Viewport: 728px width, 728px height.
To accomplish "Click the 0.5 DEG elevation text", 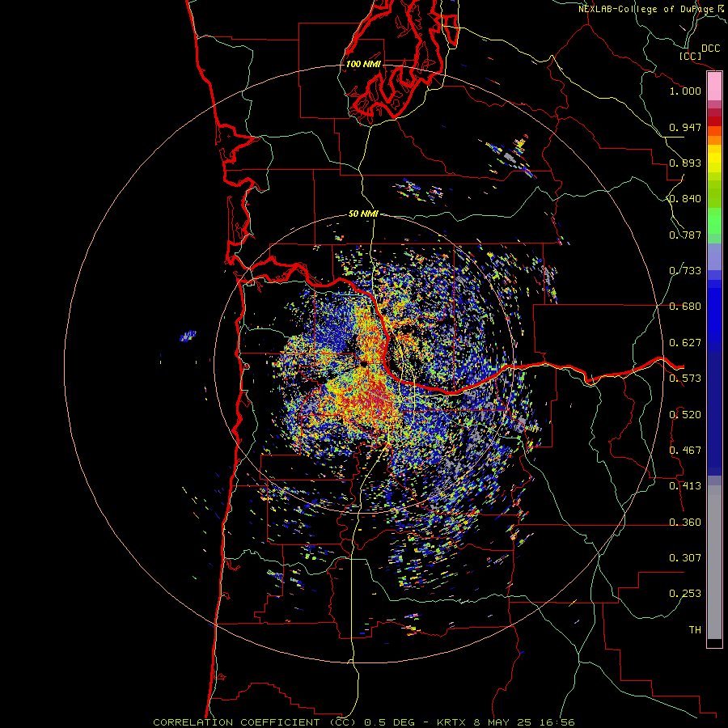I will click(389, 722).
